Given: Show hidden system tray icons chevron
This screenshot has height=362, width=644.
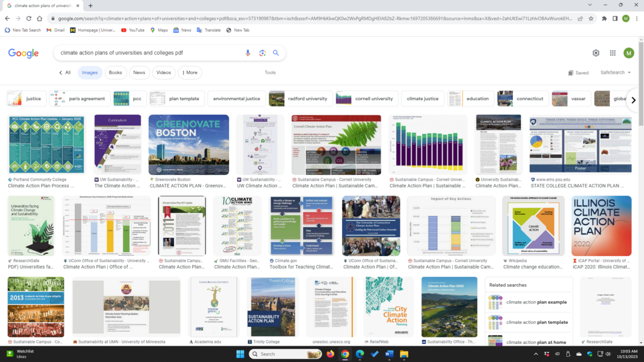Looking at the screenshot, I should 536,354.
